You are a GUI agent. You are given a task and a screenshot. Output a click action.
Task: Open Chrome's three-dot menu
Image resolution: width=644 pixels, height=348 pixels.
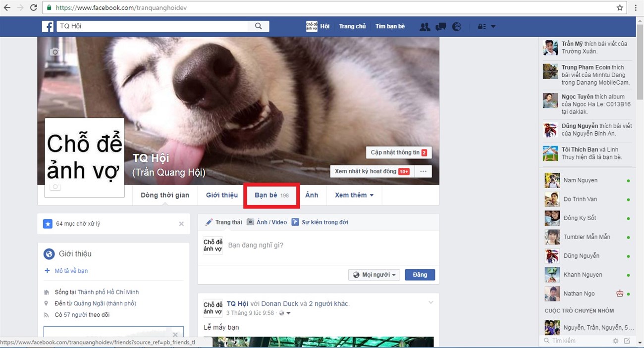coord(636,8)
